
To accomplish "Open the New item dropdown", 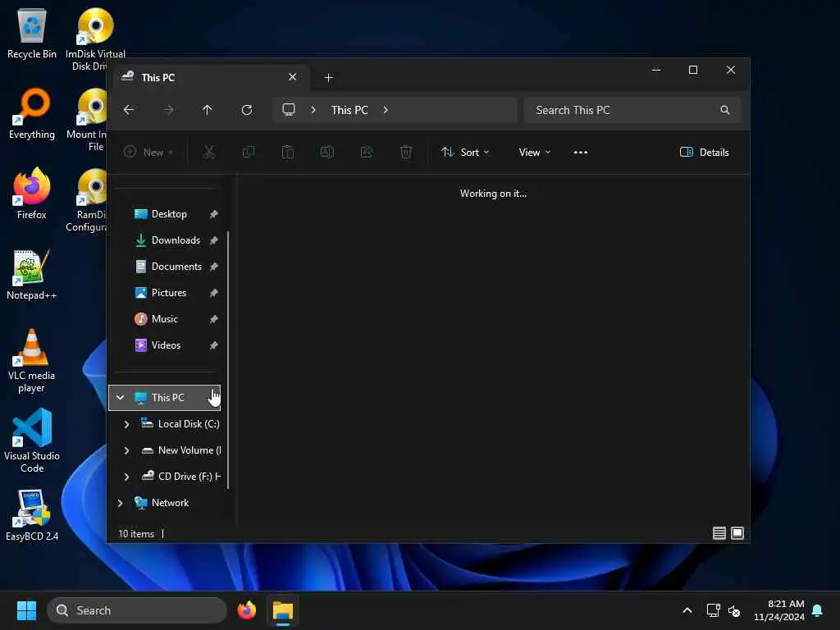I will (x=148, y=152).
